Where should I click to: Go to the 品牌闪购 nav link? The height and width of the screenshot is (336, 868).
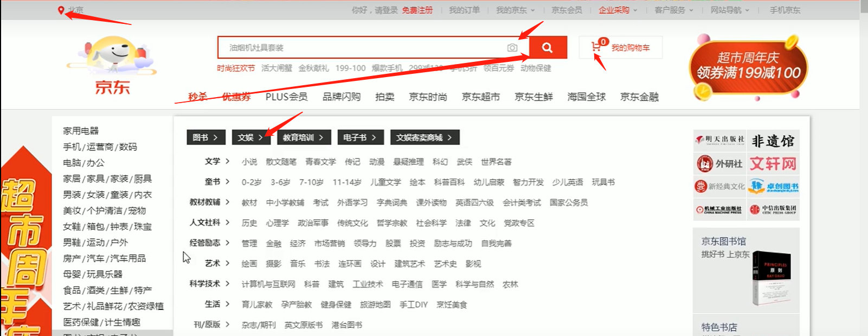(x=342, y=97)
